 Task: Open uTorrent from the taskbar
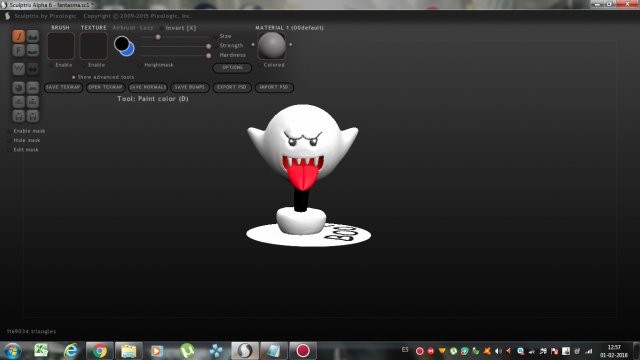click(187, 351)
